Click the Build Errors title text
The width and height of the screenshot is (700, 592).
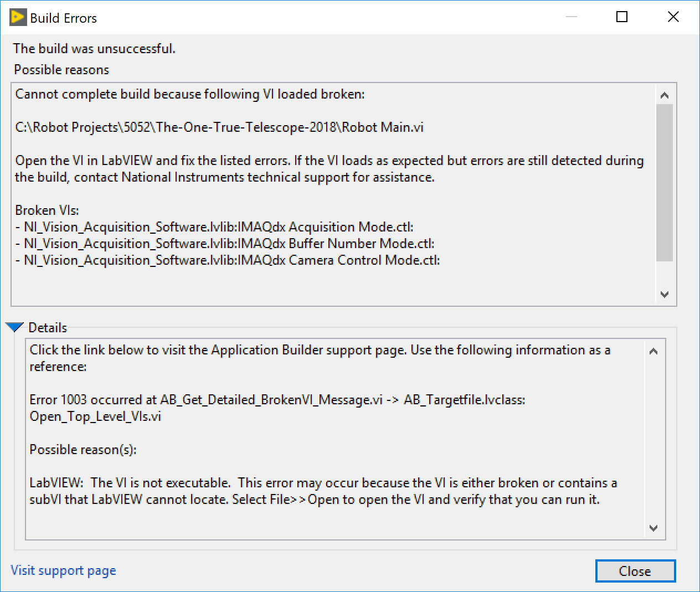pos(64,18)
